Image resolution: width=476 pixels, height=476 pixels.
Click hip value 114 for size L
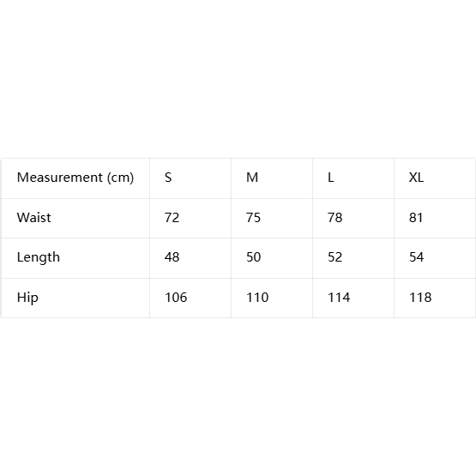pyautogui.click(x=353, y=298)
